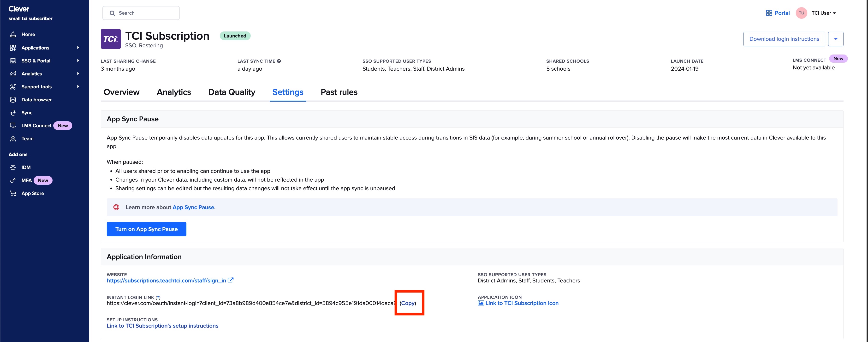The width and height of the screenshot is (868, 342).
Task: Click the IDM add-on icon
Action: 13,167
